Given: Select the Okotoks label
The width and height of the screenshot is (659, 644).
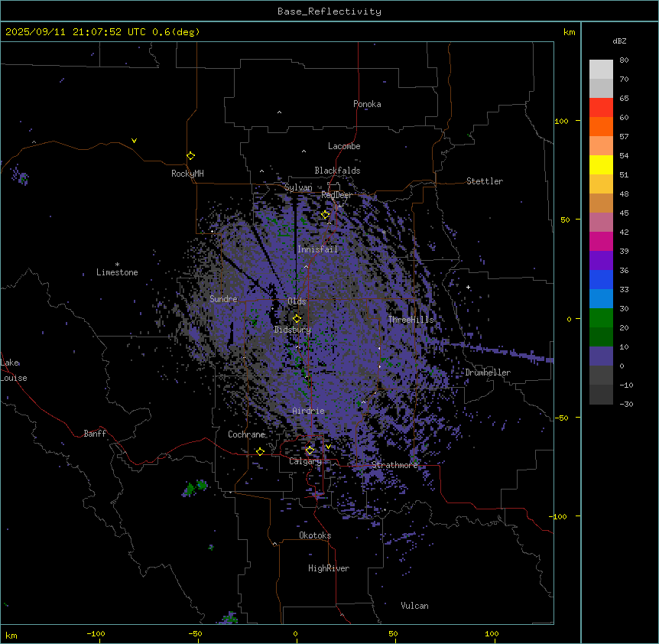Looking at the screenshot, I should tap(315, 535).
